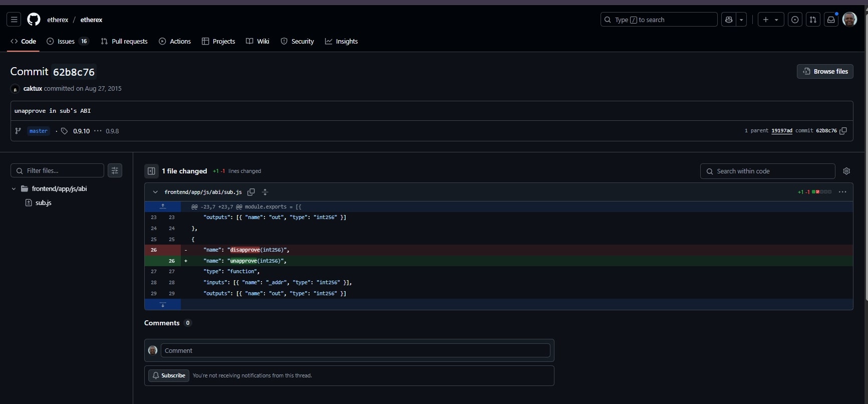The image size is (868, 404).
Task: Expand diff lines above line 23
Action: pos(163,207)
